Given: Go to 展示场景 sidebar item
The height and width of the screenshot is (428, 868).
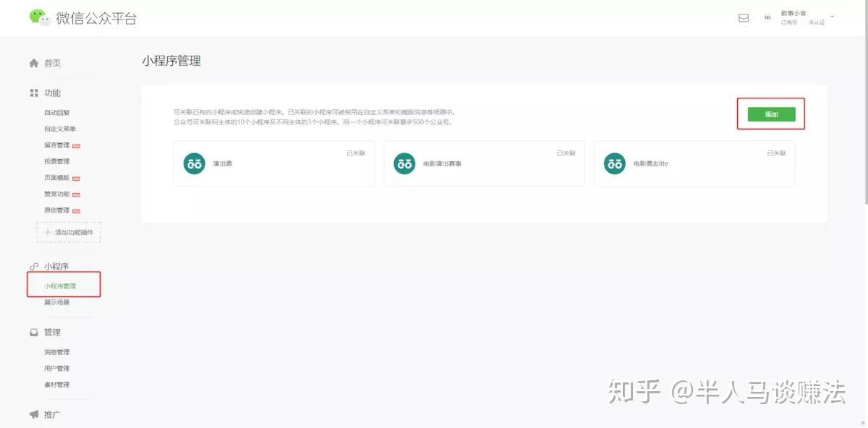Looking at the screenshot, I should [x=57, y=302].
